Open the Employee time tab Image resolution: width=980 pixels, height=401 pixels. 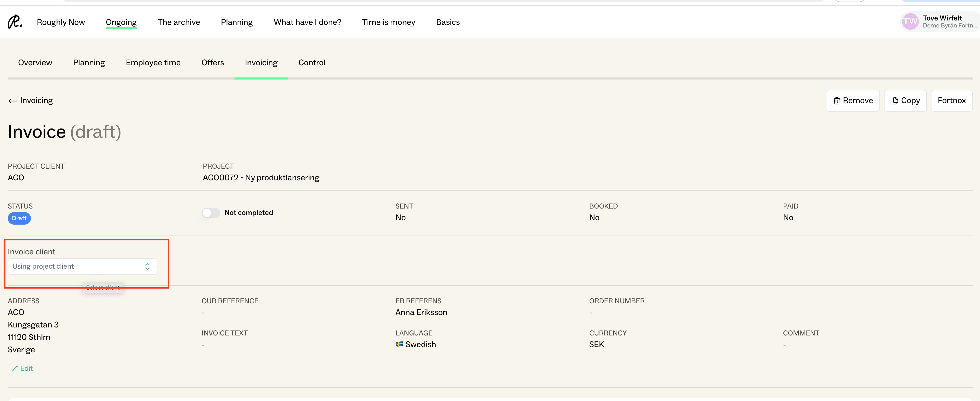click(153, 63)
